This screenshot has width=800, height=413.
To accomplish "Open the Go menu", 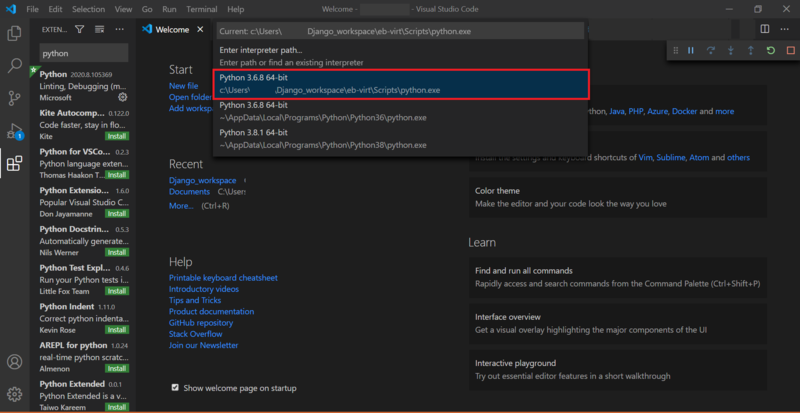I will (x=147, y=9).
